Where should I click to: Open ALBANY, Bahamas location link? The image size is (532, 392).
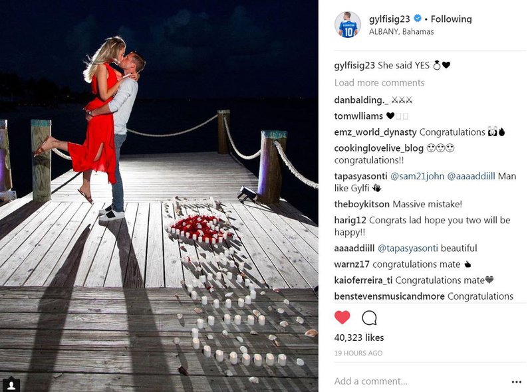click(x=402, y=31)
